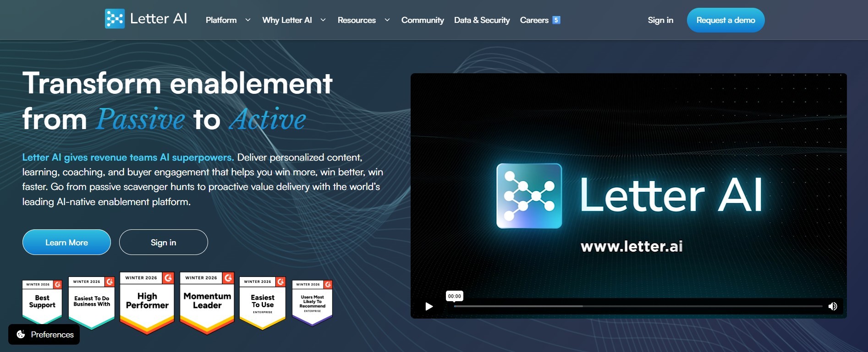Click the italic word 'Active' in headline
This screenshot has height=352, width=868.
coord(268,119)
